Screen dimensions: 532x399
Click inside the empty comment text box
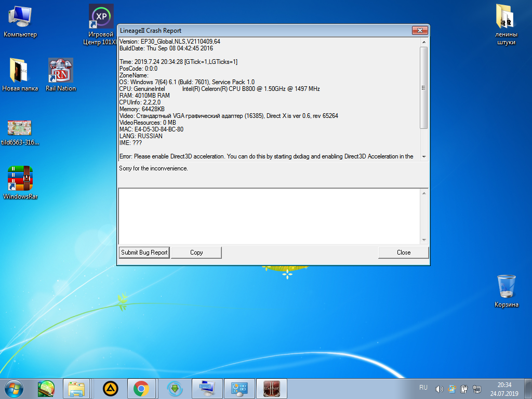point(269,216)
